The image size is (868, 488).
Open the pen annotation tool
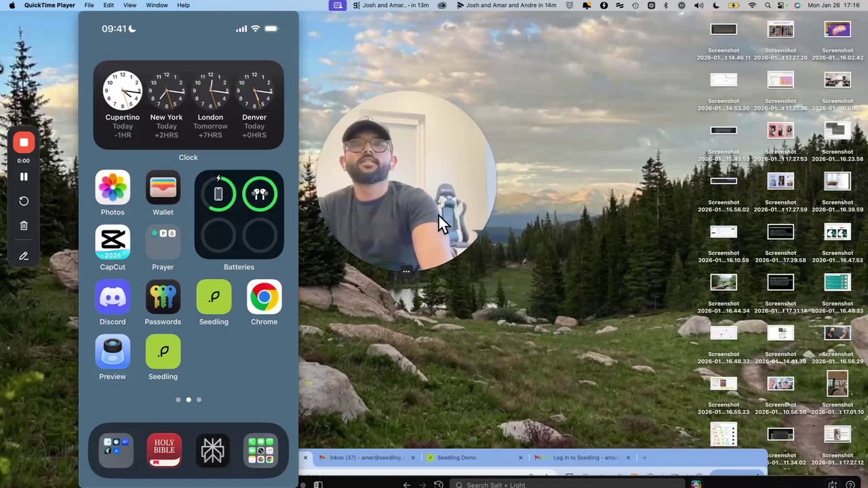pyautogui.click(x=24, y=256)
